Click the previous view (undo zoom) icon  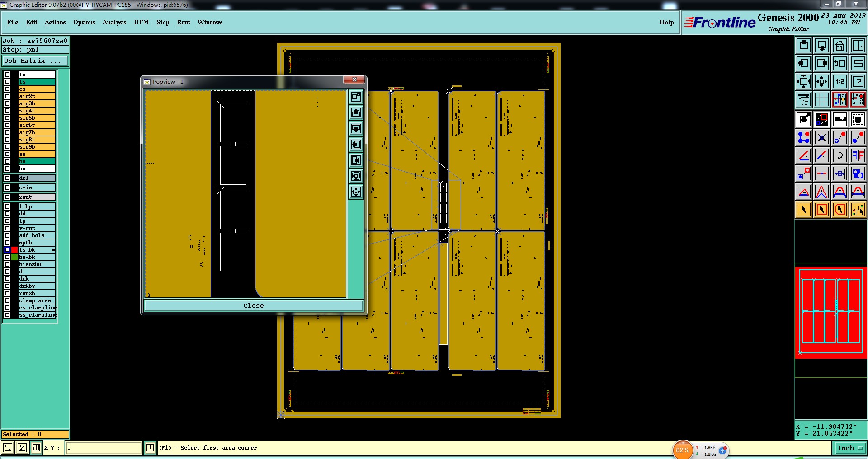(840, 63)
